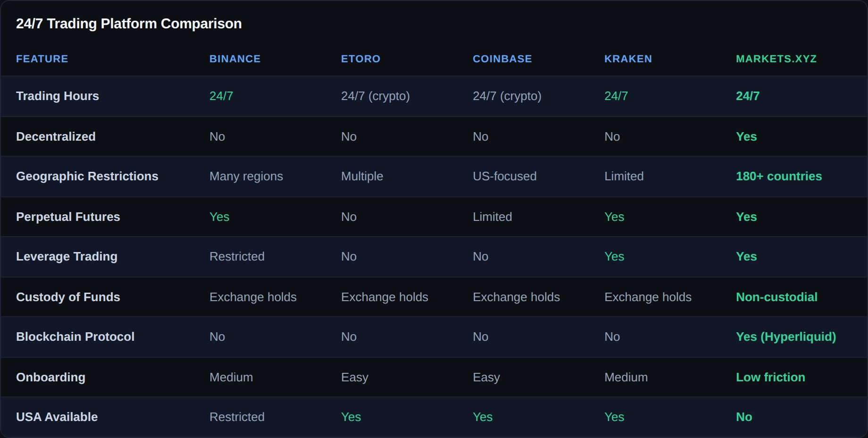Click Binance's 24/7 trading hours value
Viewport: 868px width, 438px height.
click(x=221, y=96)
